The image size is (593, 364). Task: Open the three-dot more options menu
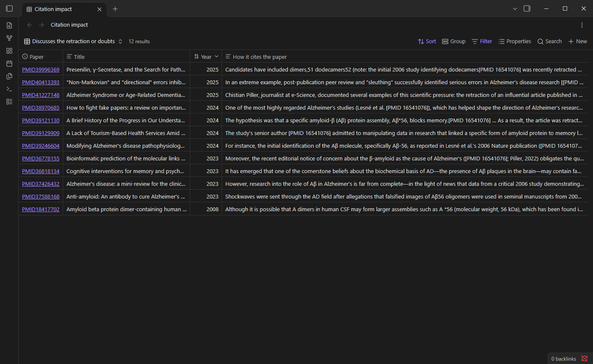point(582,25)
